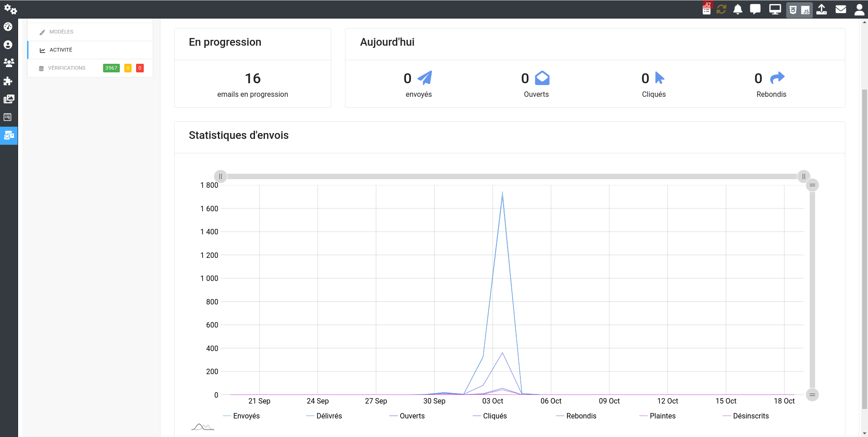Open the chat comment bubble icon
Image resolution: width=868 pixels, height=437 pixels.
point(755,9)
